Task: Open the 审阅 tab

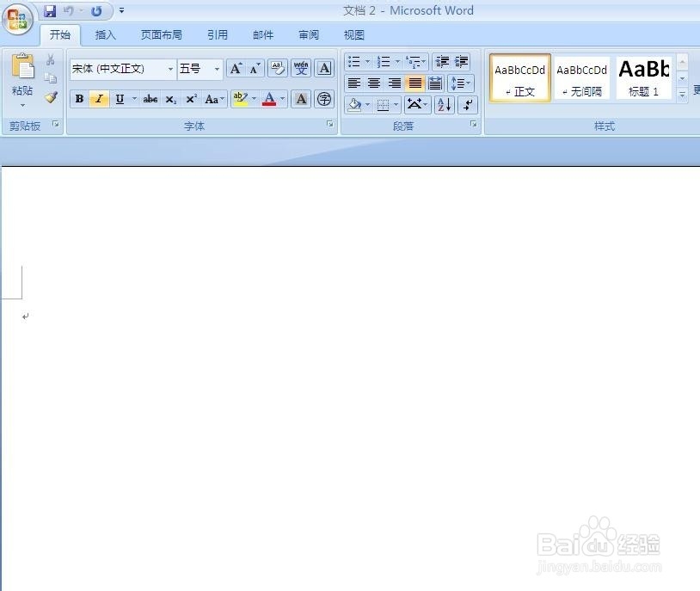Action: [x=309, y=35]
